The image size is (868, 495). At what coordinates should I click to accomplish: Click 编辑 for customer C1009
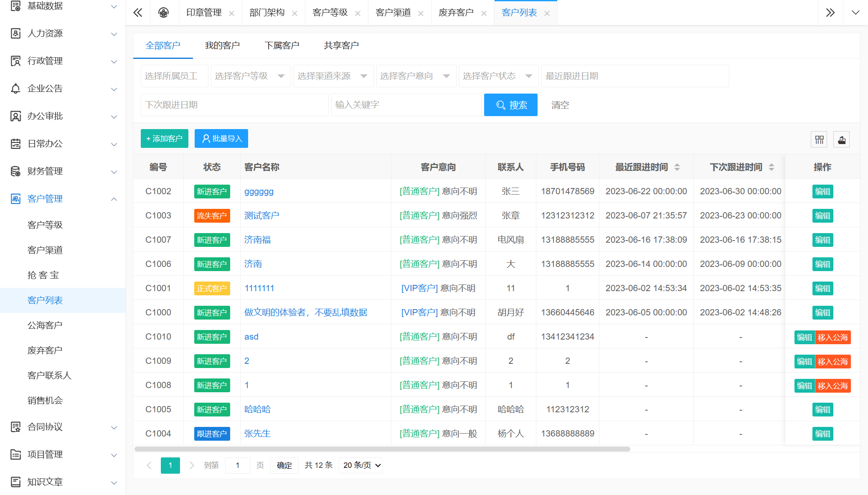point(804,361)
